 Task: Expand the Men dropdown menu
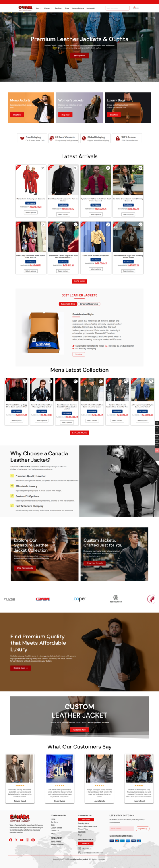coord(38,8)
